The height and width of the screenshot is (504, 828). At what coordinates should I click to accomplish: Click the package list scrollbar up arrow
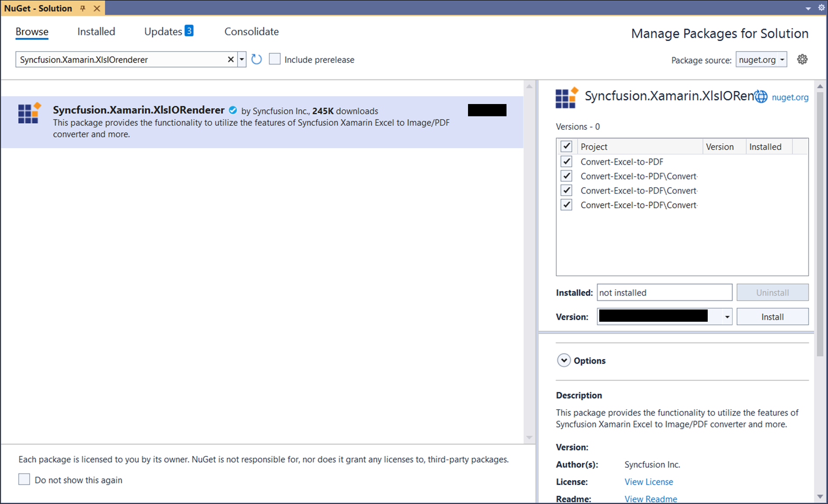(x=529, y=86)
